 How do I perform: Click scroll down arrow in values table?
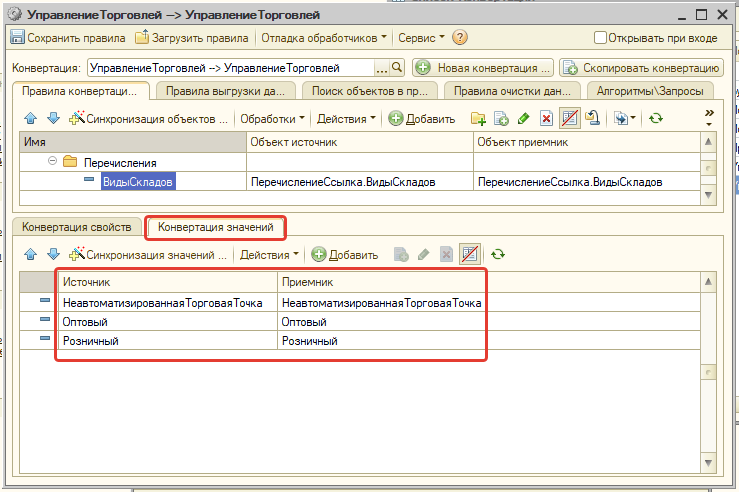708,463
